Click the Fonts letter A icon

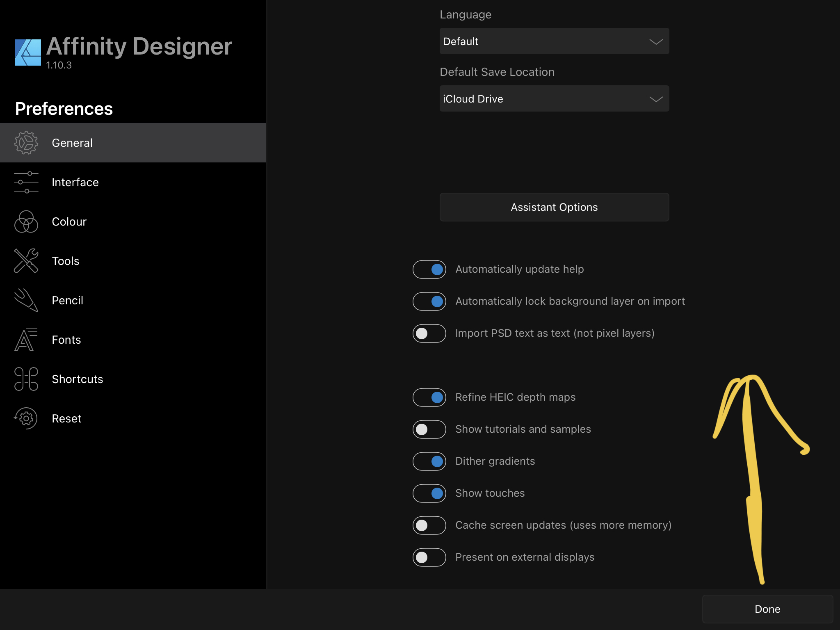point(26,340)
